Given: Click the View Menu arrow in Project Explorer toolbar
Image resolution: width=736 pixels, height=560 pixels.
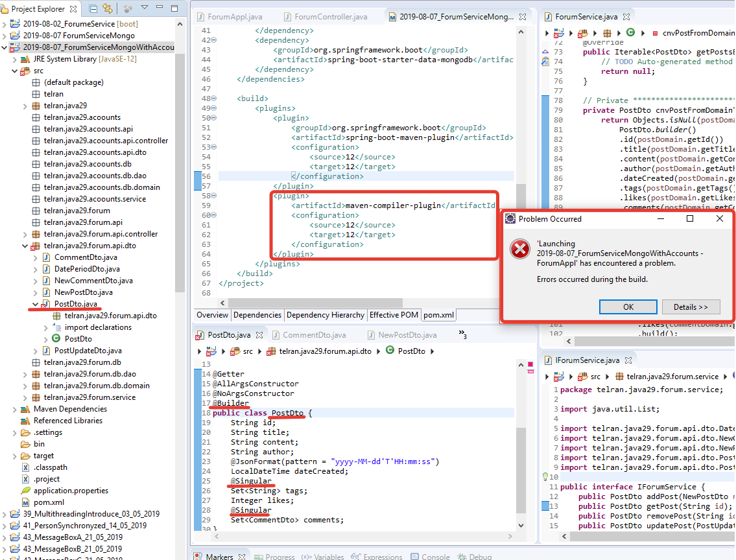Looking at the screenshot, I should pos(145,8).
